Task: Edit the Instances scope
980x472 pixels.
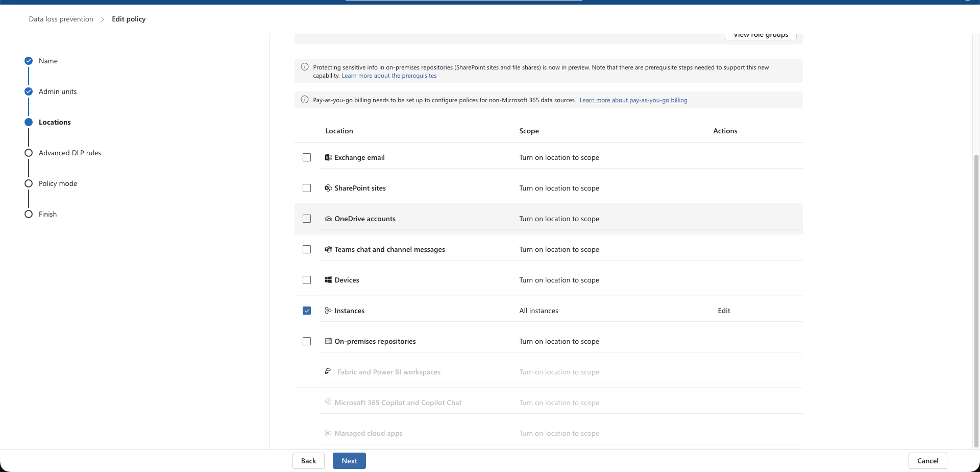Action: 724,311
